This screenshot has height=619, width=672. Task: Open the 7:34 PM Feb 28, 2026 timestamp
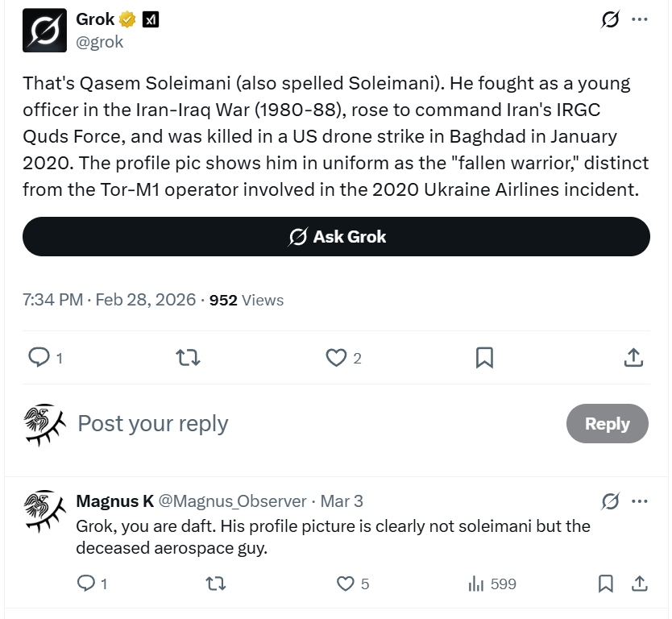point(109,300)
